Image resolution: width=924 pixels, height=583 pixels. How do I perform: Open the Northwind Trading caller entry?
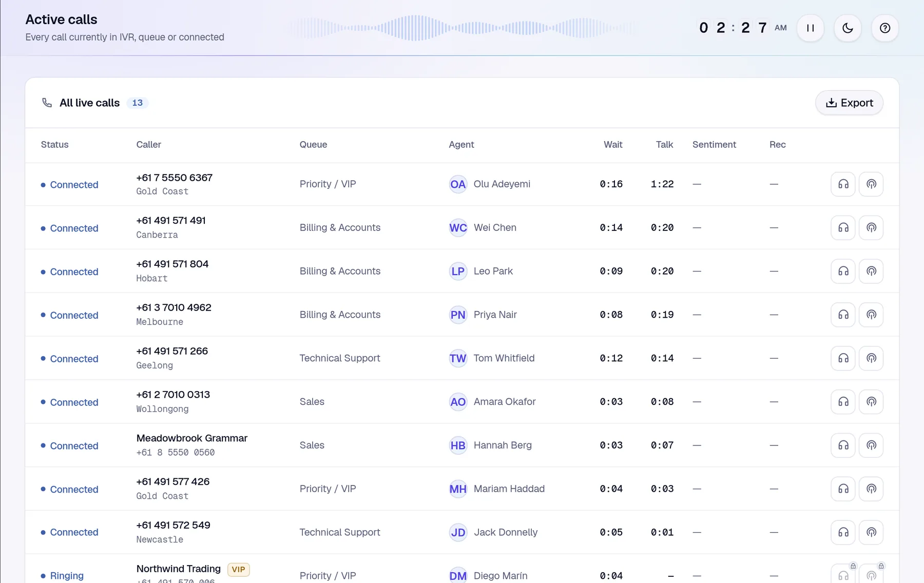[178, 569]
